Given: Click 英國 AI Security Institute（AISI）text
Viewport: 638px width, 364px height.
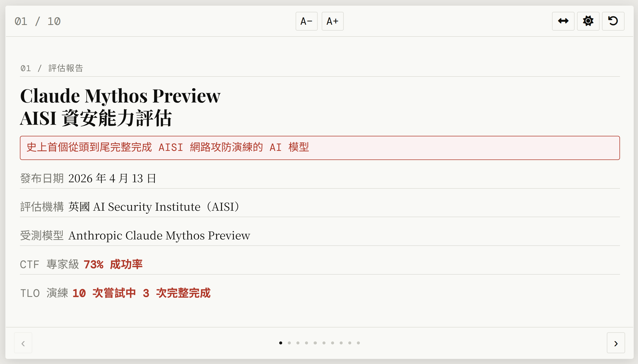Looking at the screenshot, I should (154, 207).
